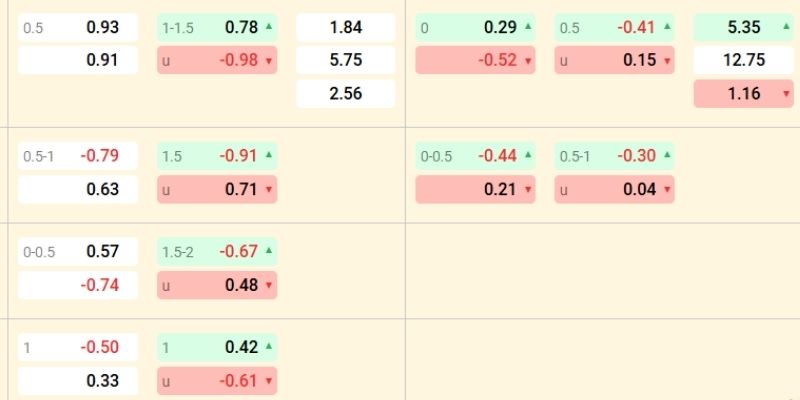The image size is (800, 400).
Task: Pick the 12.75 draw odds cell
Action: coord(743,60)
